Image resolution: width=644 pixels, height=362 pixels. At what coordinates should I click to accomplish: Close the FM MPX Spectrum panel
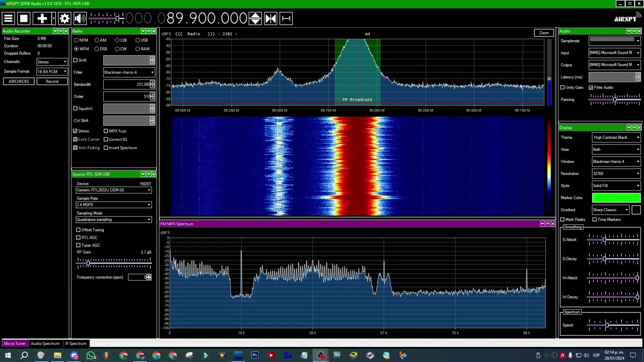[553, 224]
